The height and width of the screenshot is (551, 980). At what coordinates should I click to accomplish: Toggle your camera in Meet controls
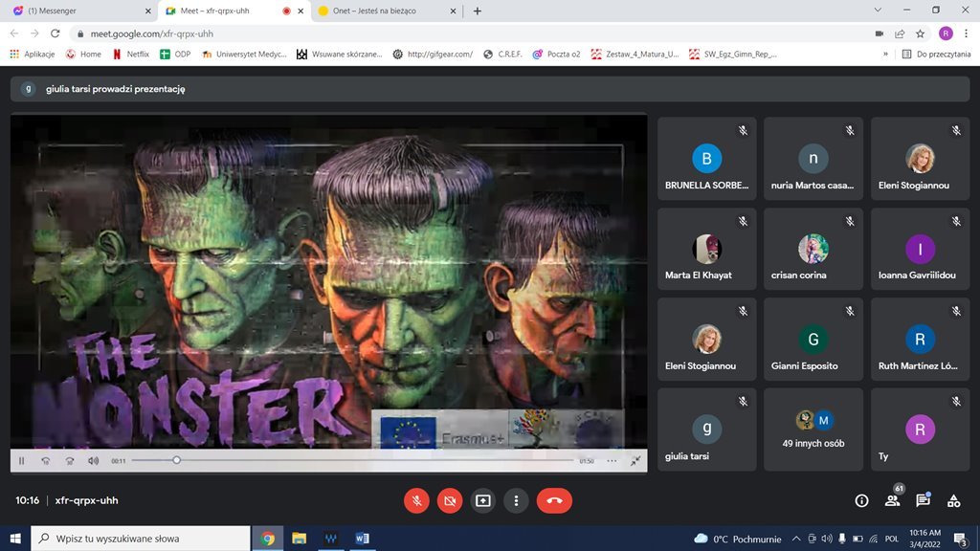coord(450,500)
